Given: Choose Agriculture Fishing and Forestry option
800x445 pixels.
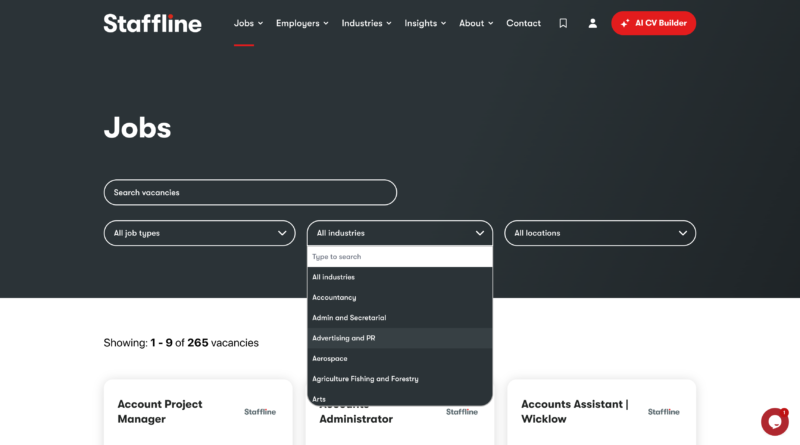Looking at the screenshot, I should [399, 379].
